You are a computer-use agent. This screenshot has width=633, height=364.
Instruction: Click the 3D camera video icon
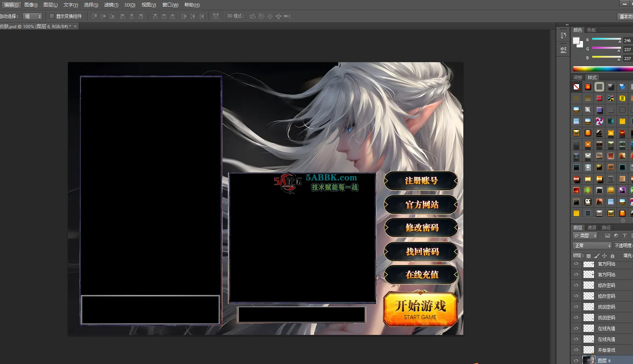coord(287,16)
